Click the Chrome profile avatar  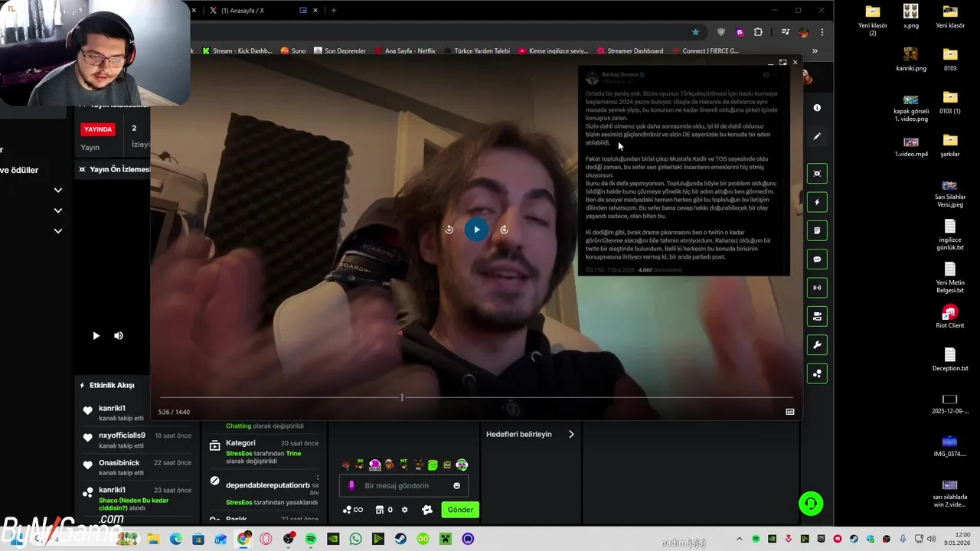(803, 32)
